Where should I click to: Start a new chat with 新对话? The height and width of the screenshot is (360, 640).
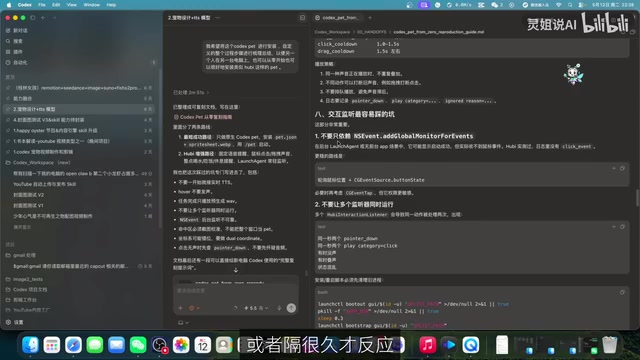click(20, 31)
